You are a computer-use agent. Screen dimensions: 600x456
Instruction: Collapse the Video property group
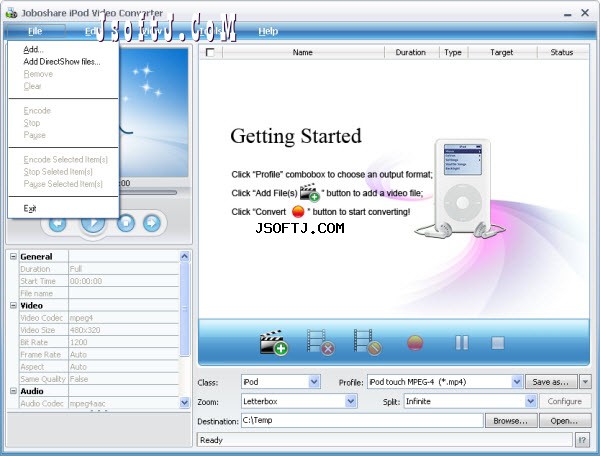pos(13,305)
